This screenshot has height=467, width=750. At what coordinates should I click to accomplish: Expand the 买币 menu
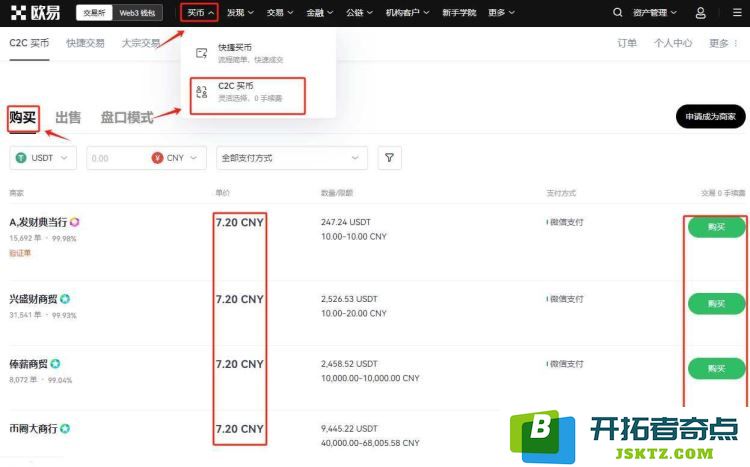point(200,12)
